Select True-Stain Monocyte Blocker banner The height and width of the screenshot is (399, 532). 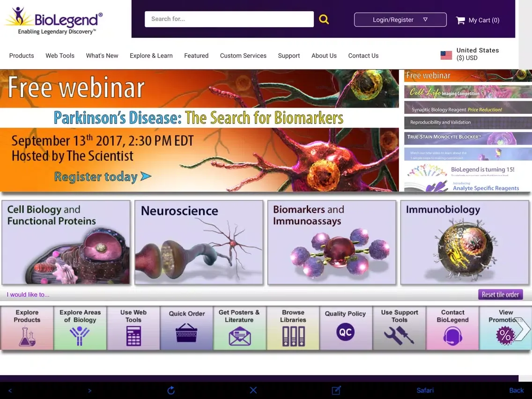click(x=468, y=139)
